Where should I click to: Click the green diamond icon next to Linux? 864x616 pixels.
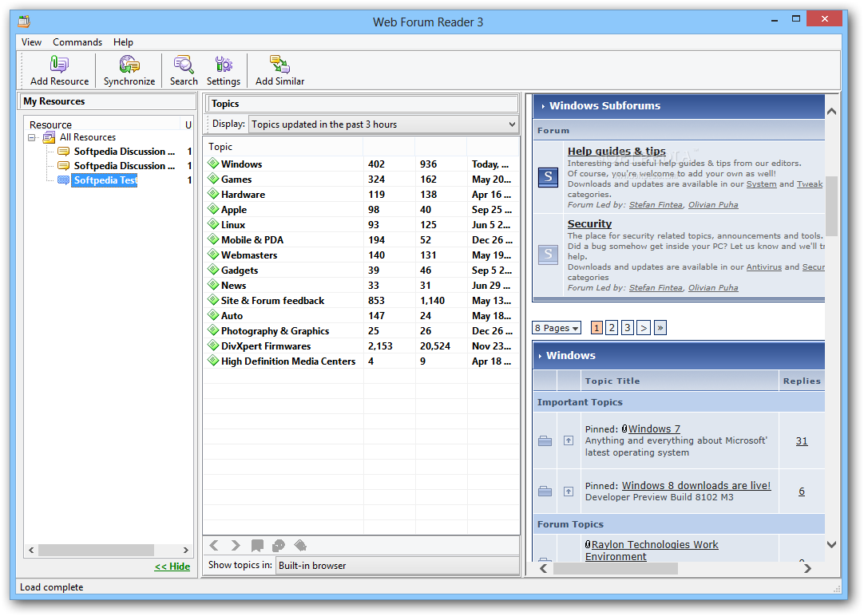click(213, 224)
